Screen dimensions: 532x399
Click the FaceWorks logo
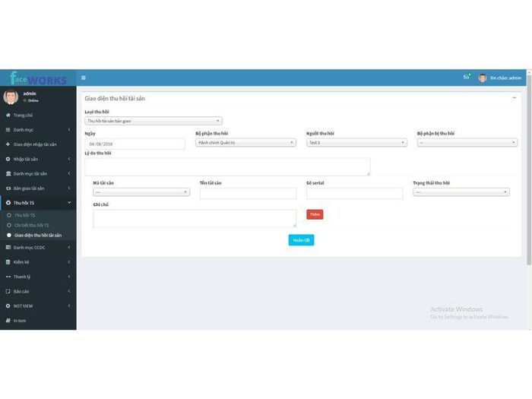pyautogui.click(x=38, y=78)
